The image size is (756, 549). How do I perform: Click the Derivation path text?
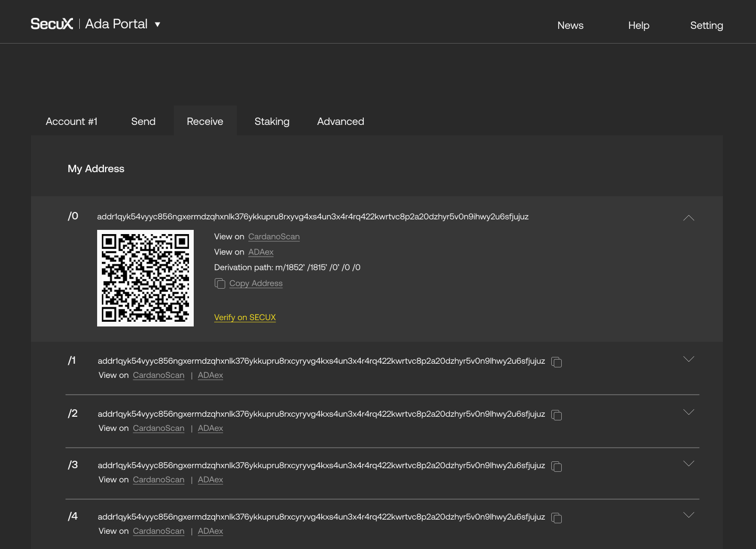(x=287, y=268)
